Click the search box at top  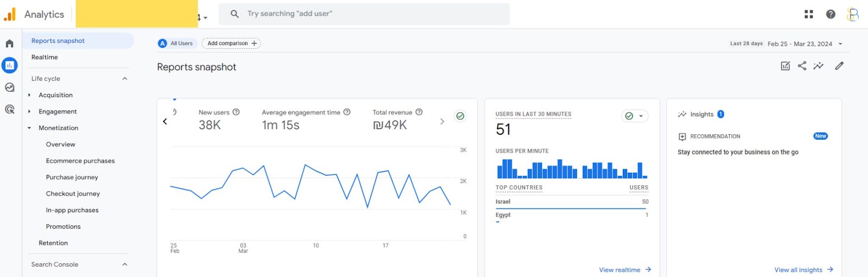tap(364, 14)
